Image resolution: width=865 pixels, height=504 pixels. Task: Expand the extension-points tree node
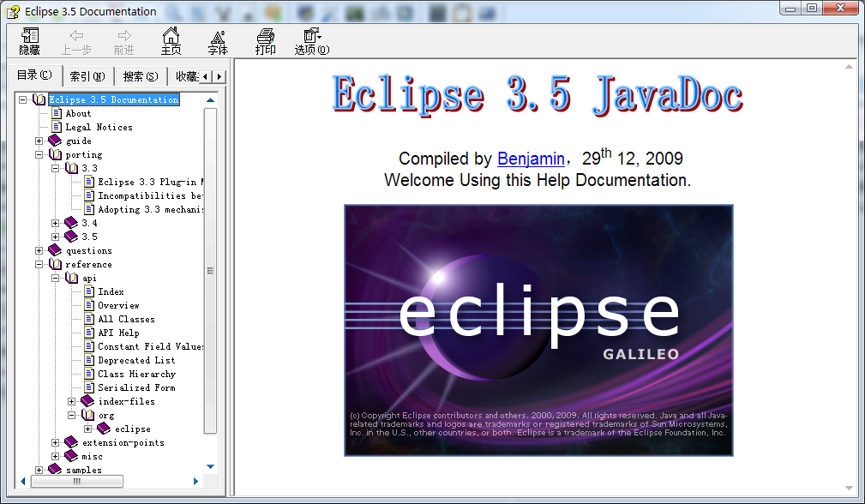[x=55, y=442]
